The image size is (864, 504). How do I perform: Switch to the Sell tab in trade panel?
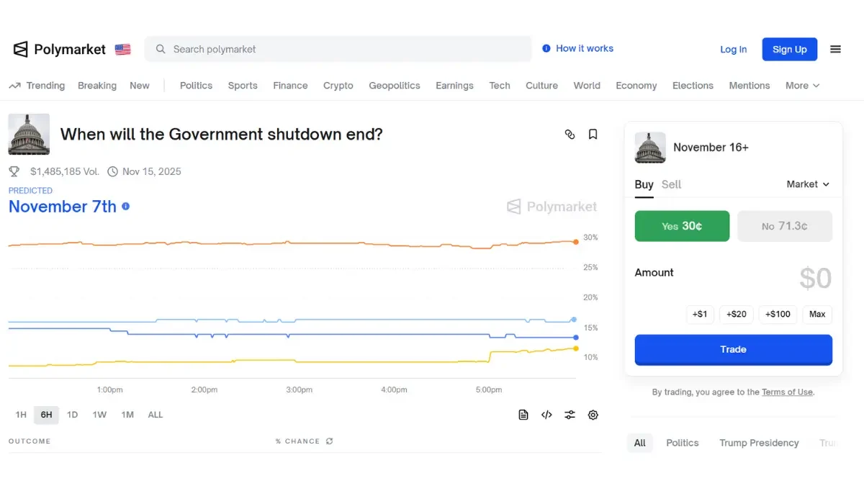click(x=671, y=184)
